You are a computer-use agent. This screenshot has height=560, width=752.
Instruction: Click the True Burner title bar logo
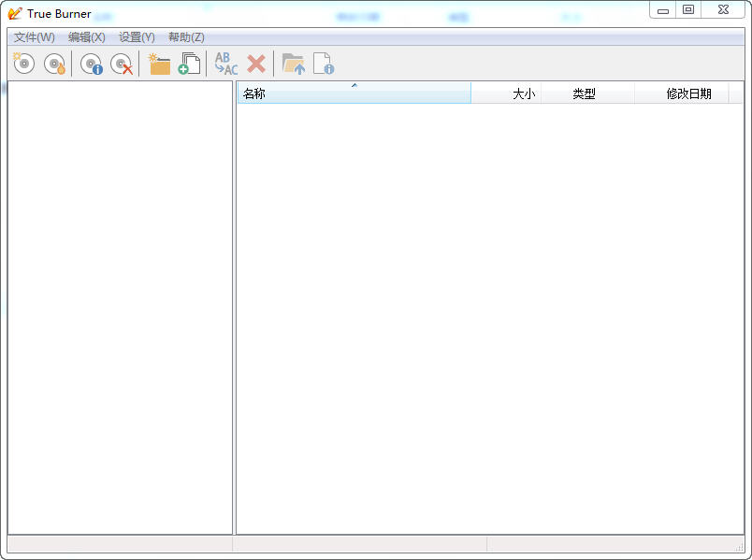[15, 12]
